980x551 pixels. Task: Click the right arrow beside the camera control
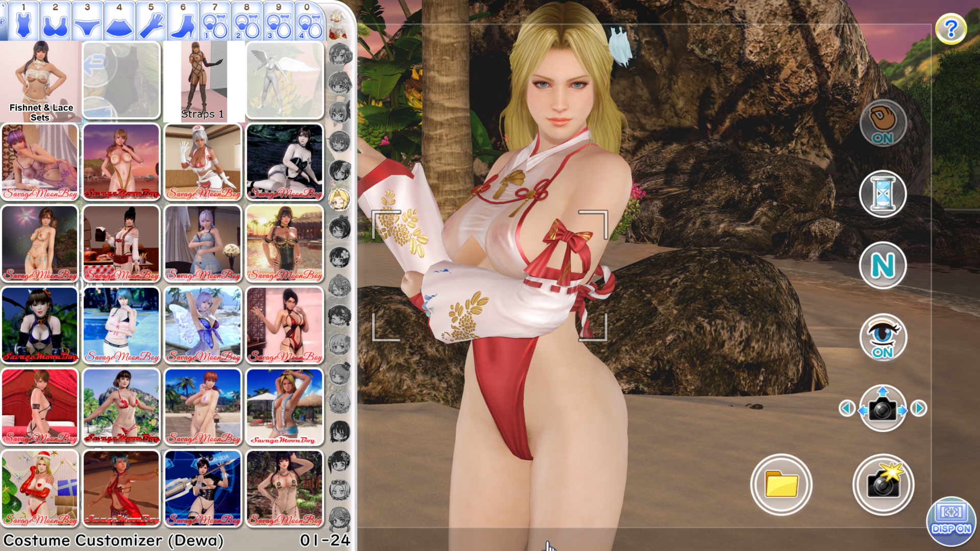[x=919, y=408]
